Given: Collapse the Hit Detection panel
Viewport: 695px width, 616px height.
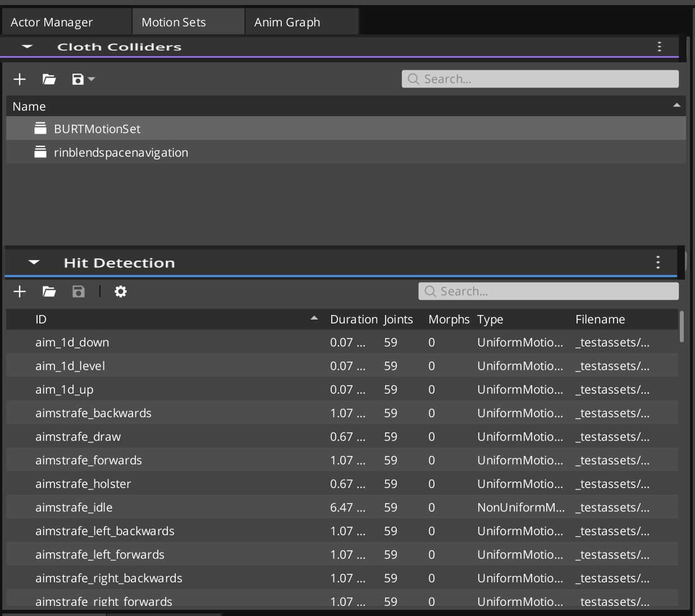Looking at the screenshot, I should [x=34, y=262].
